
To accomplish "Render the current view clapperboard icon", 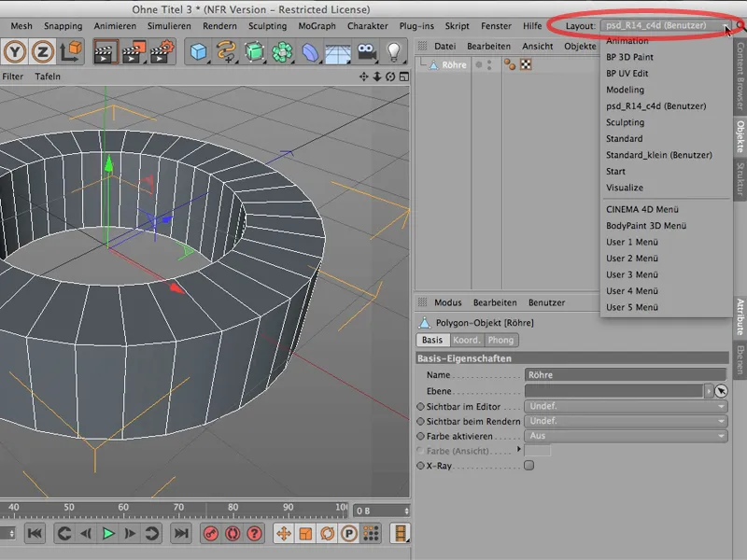I will 105,52.
